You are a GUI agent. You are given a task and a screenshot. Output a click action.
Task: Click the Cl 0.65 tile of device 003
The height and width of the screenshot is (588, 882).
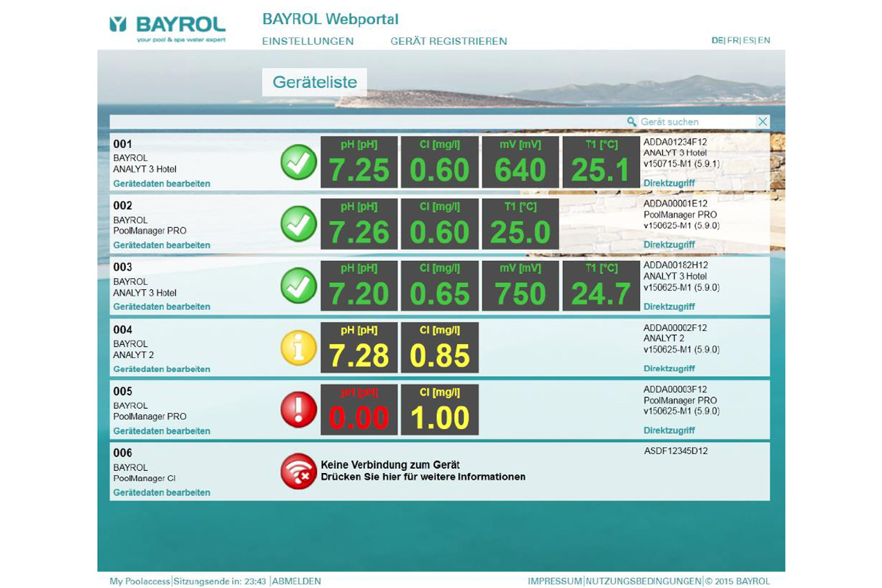tap(440, 286)
